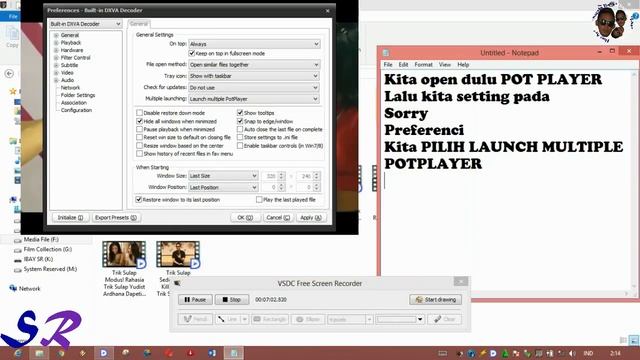Select the General tab in Preferences
This screenshot has width=640, height=360.
pyautogui.click(x=139, y=24)
